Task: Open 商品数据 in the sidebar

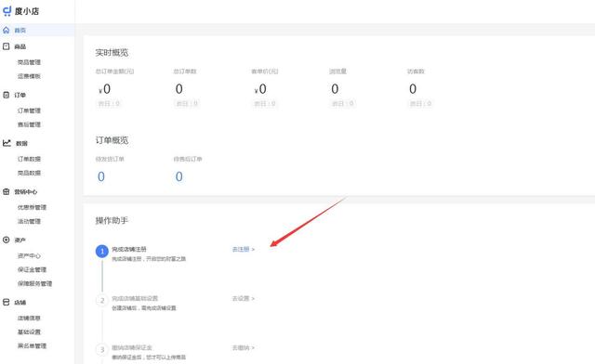Action: 29,173
